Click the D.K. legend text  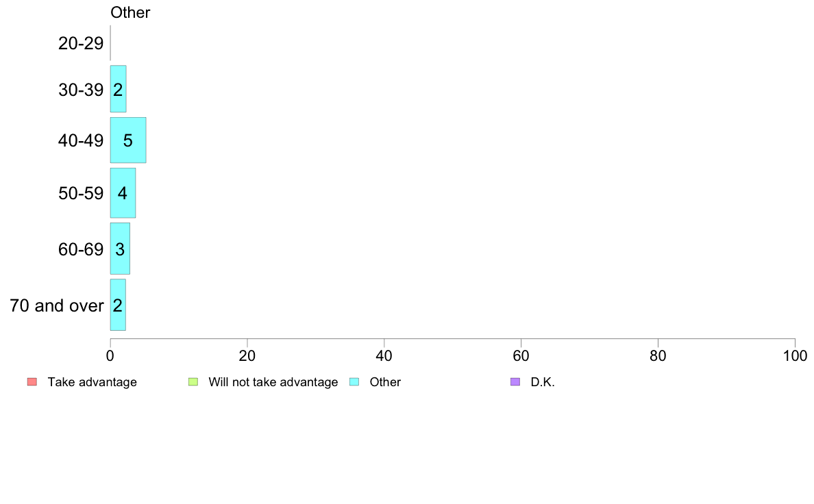click(x=543, y=382)
